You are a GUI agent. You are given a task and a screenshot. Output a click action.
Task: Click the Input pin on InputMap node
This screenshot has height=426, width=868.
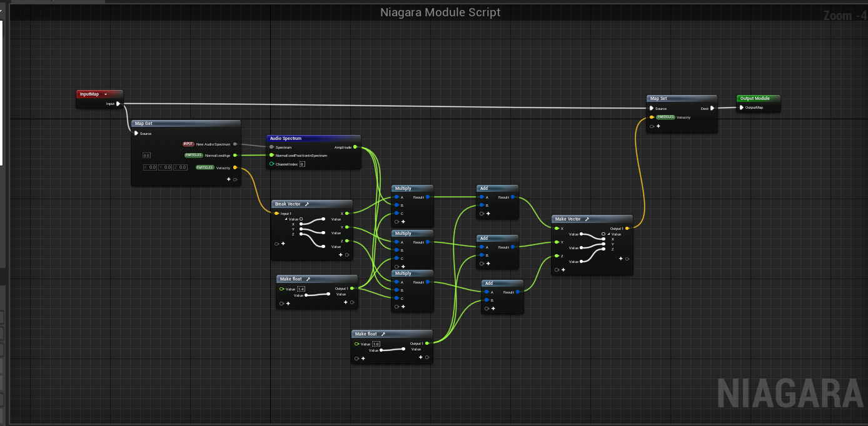click(x=118, y=104)
